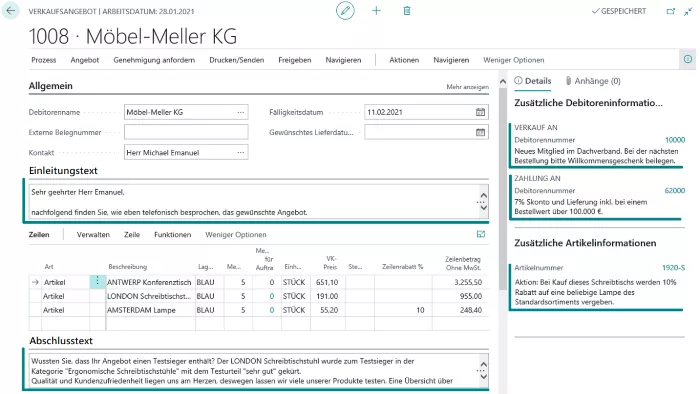
Task: Switch to the Anhänge (0) tab
Action: [x=593, y=81]
